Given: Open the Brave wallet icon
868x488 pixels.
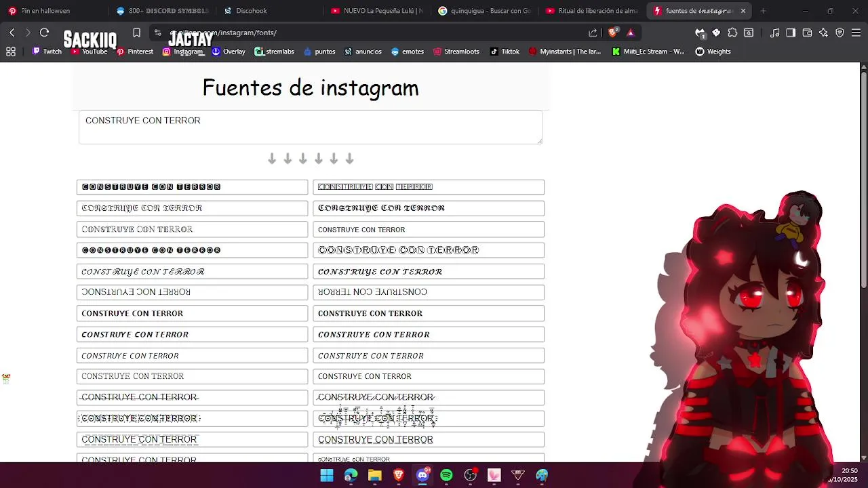Looking at the screenshot, I should (x=807, y=33).
